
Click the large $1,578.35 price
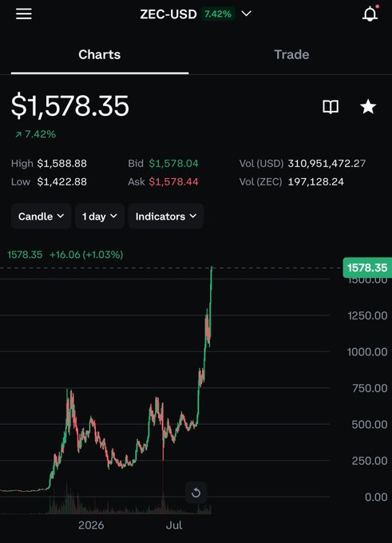tap(70, 105)
